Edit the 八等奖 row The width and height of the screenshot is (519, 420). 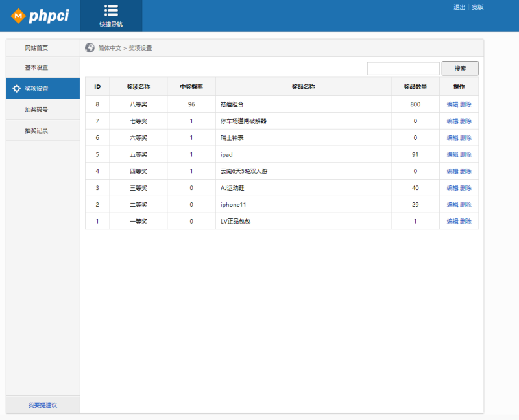(x=452, y=104)
